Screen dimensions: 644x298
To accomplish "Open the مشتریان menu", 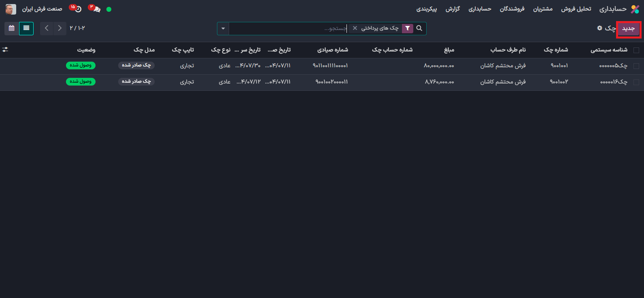I will [x=542, y=9].
